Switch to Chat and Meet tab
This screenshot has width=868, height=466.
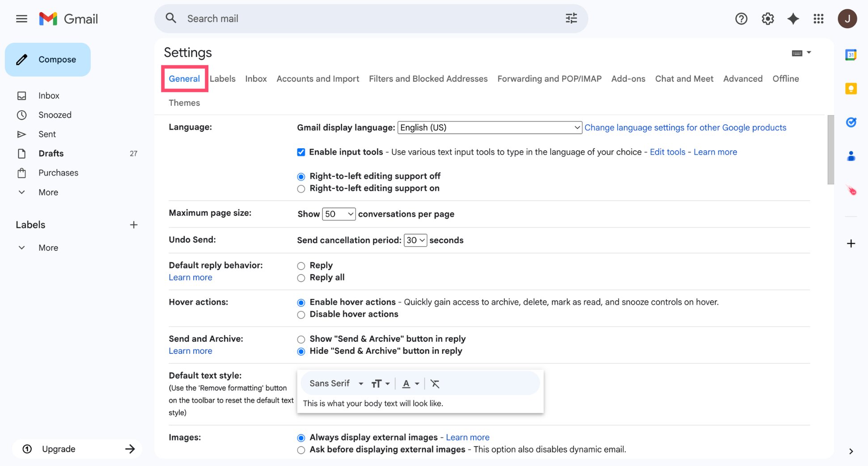[684, 79]
